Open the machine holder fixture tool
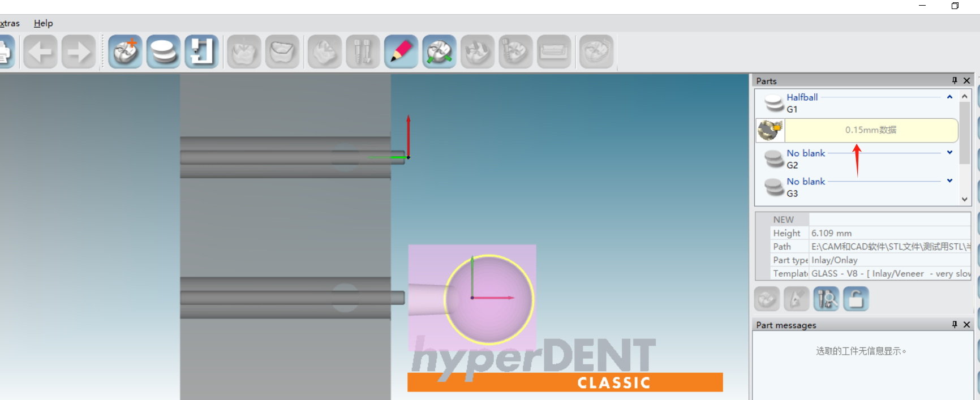 201,52
